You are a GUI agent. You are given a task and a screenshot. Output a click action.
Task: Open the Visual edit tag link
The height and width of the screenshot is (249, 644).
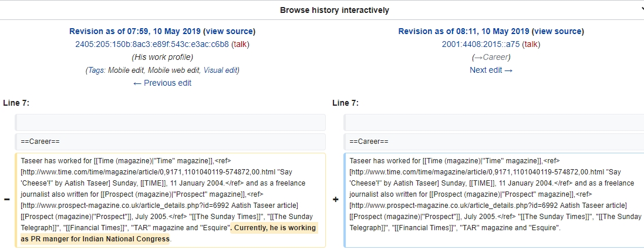tap(220, 70)
